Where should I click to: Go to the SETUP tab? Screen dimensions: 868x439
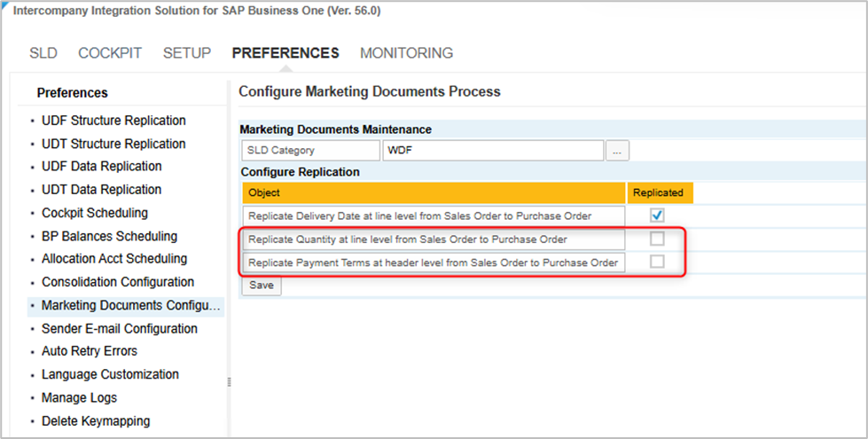(187, 53)
